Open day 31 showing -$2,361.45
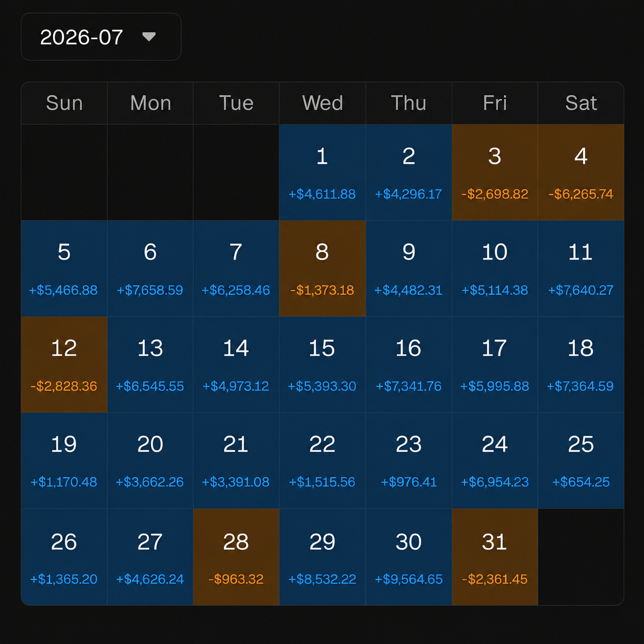This screenshot has height=644, width=644. point(495,557)
